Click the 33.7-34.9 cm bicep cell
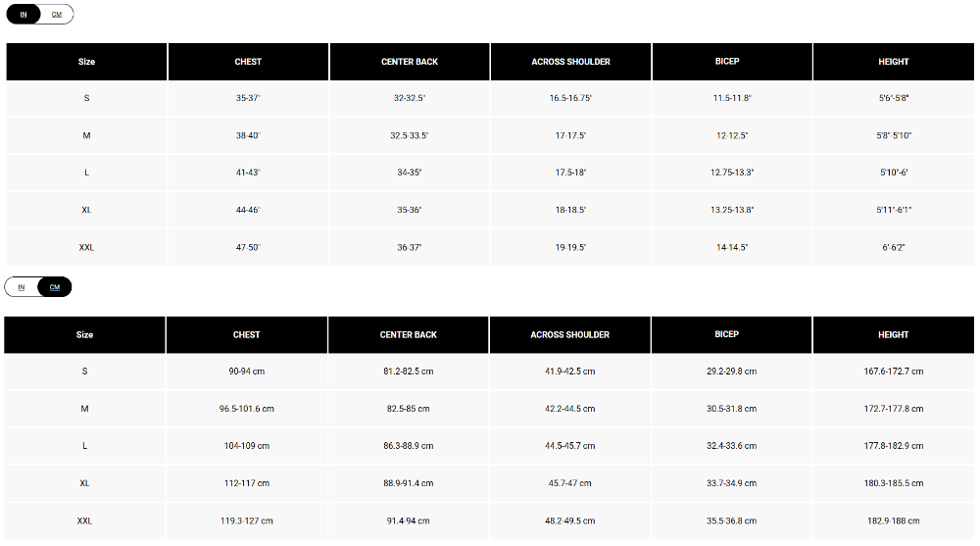 [732, 483]
